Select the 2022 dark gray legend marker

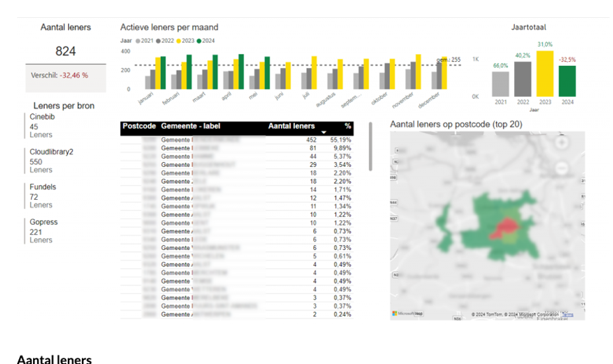click(158, 41)
